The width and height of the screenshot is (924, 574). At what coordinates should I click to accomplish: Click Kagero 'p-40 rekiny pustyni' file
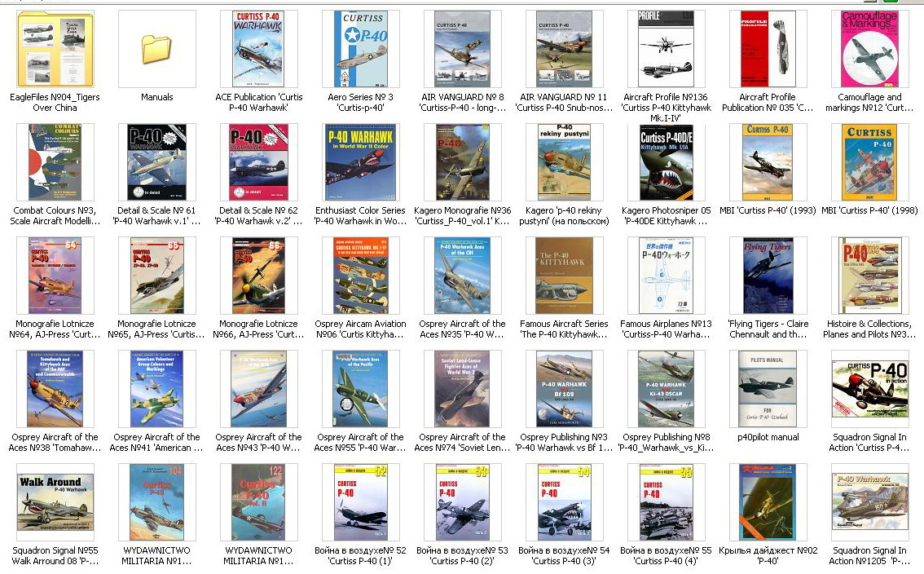pyautogui.click(x=564, y=162)
